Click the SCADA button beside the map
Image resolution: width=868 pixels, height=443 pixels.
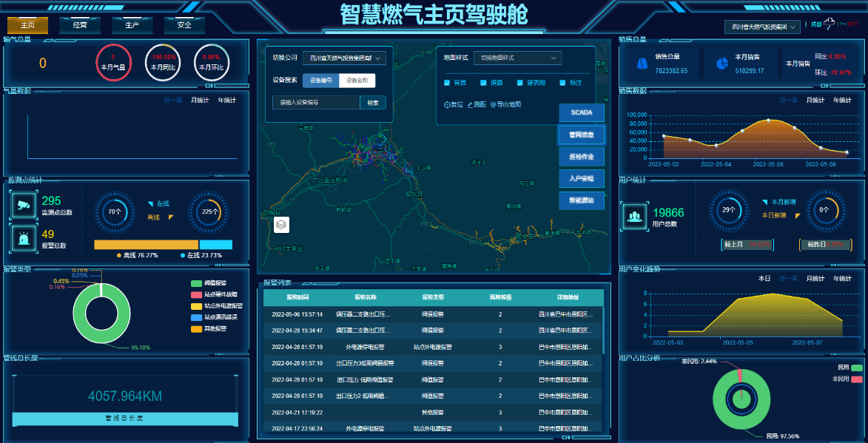[x=582, y=112]
